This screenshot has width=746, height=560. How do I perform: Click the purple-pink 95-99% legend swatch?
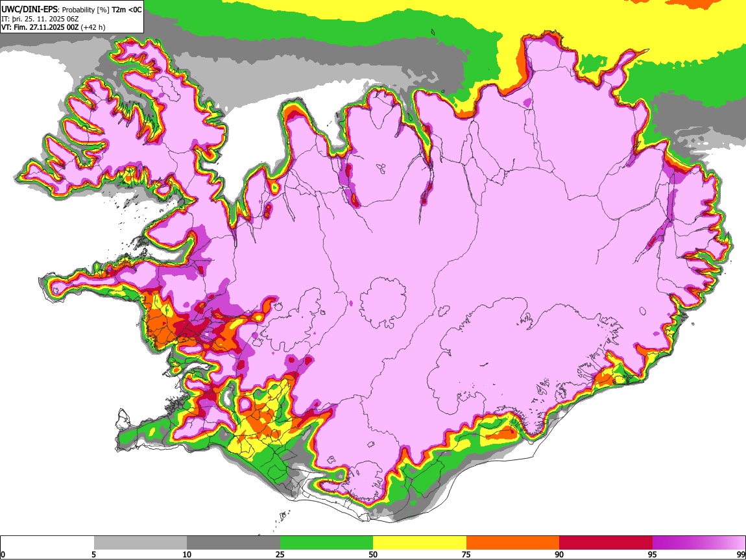(699, 542)
